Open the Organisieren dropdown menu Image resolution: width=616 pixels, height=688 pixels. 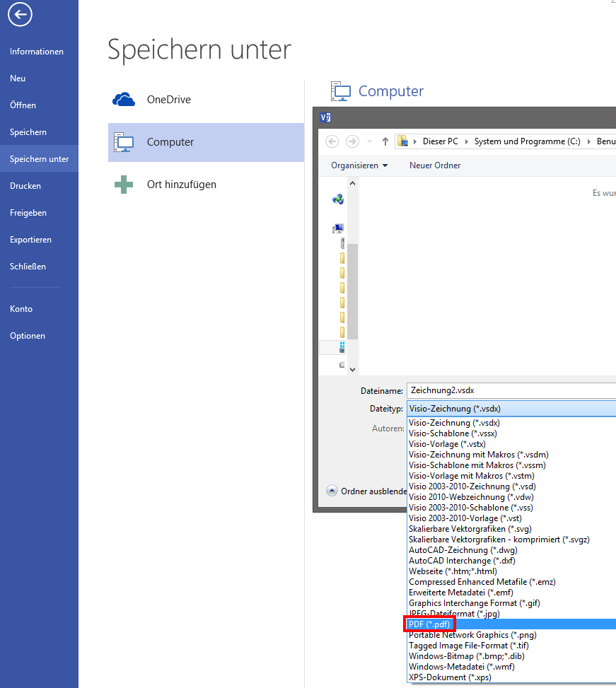click(359, 165)
